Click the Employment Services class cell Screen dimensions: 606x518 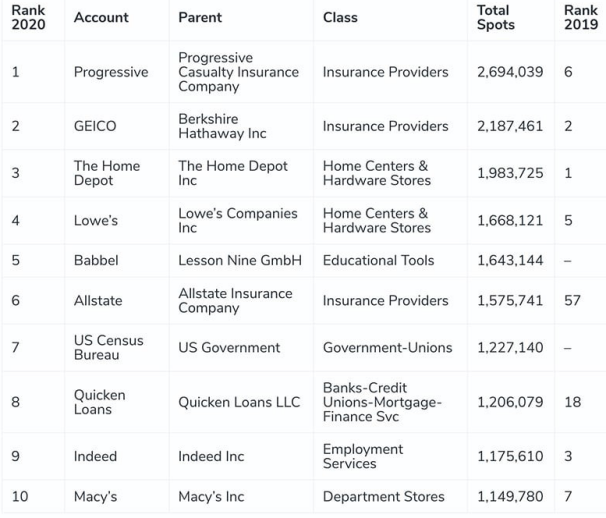[363, 456]
